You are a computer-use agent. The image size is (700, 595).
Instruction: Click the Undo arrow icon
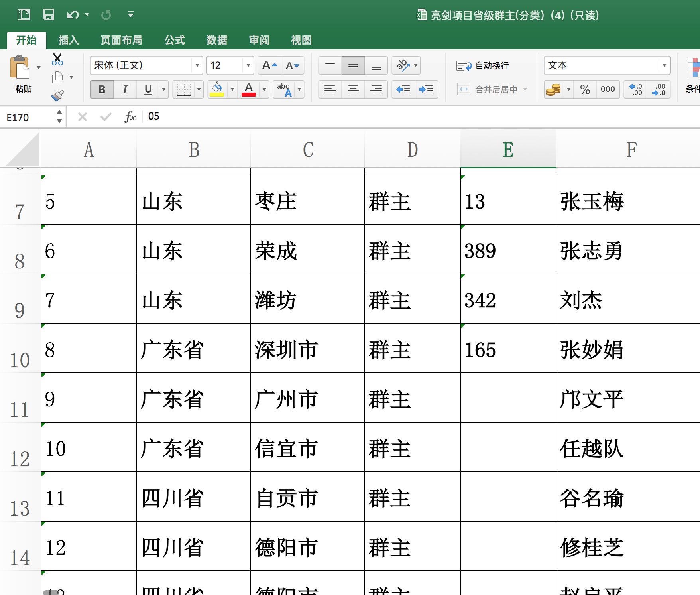pyautogui.click(x=73, y=15)
